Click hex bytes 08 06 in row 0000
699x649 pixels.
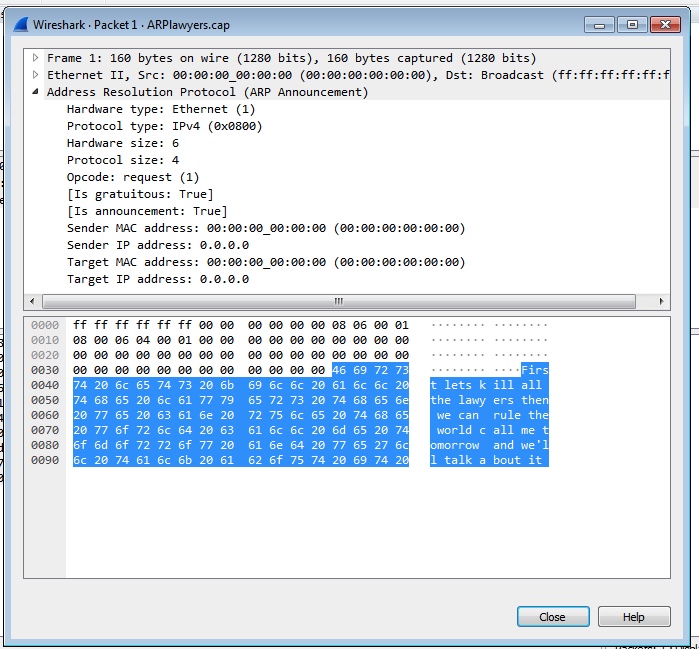coord(349,325)
